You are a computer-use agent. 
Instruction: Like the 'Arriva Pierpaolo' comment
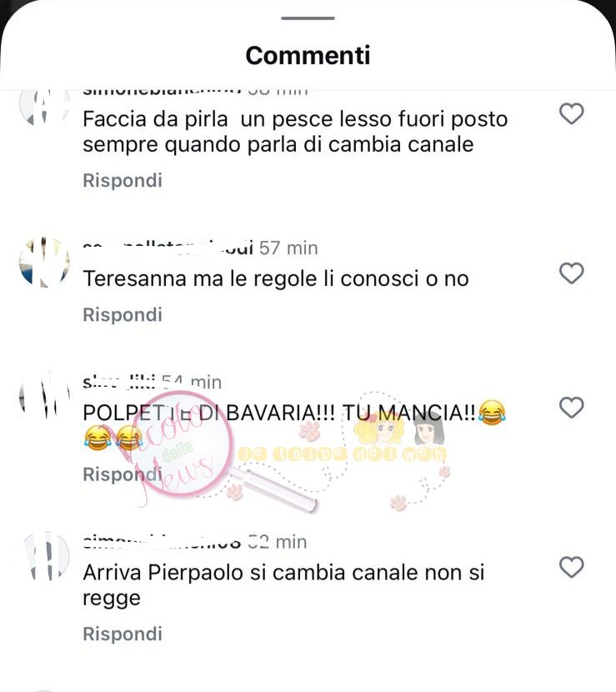(x=572, y=567)
